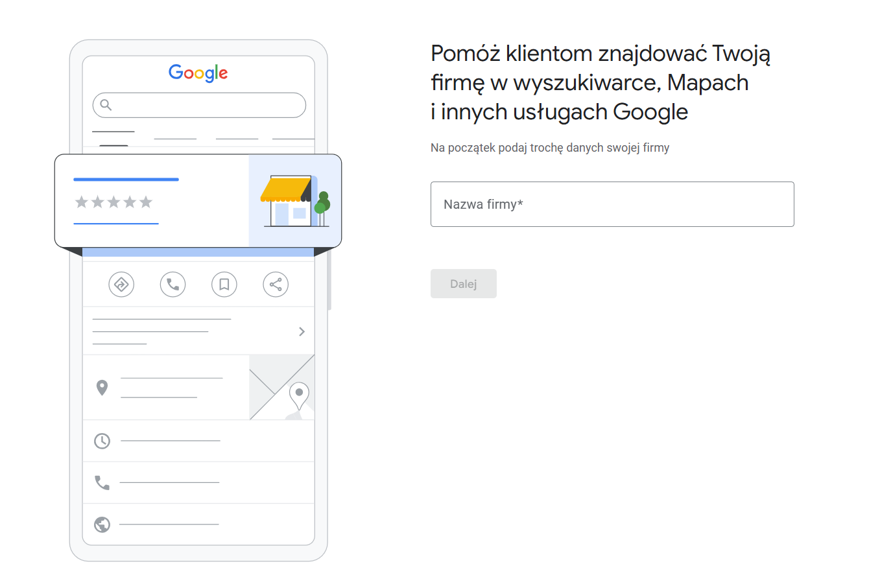This screenshot has width=880, height=588.
Task: Click the globe website icon
Action: pyautogui.click(x=102, y=524)
